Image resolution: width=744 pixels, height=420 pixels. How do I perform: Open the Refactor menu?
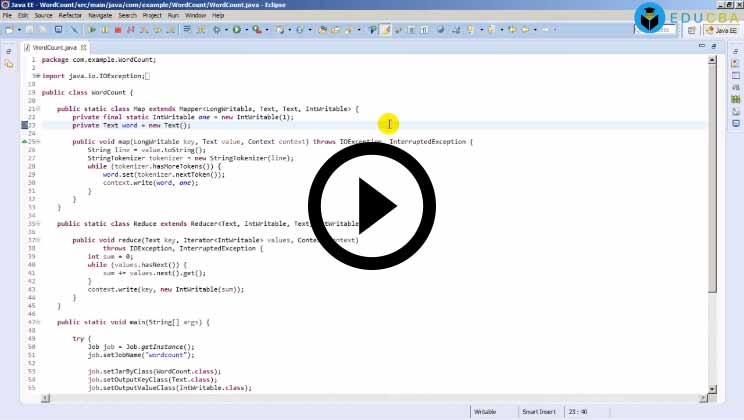point(71,16)
